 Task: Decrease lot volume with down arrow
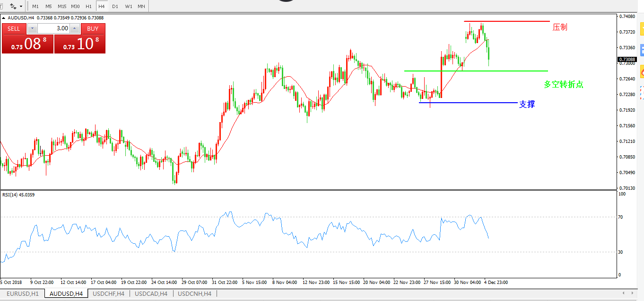tap(32, 28)
